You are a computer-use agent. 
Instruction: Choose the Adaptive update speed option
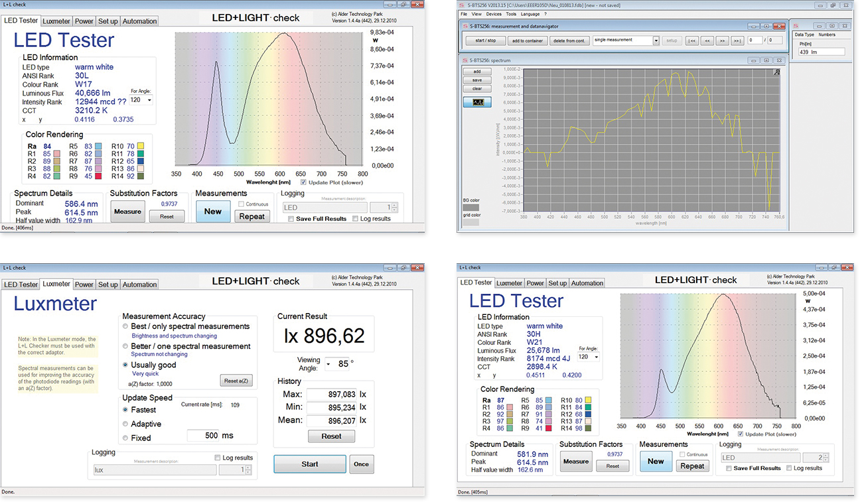[x=126, y=424]
